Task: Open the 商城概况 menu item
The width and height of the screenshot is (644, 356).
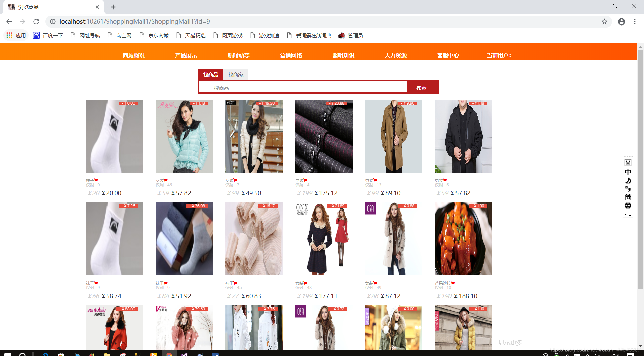Action: coord(133,55)
